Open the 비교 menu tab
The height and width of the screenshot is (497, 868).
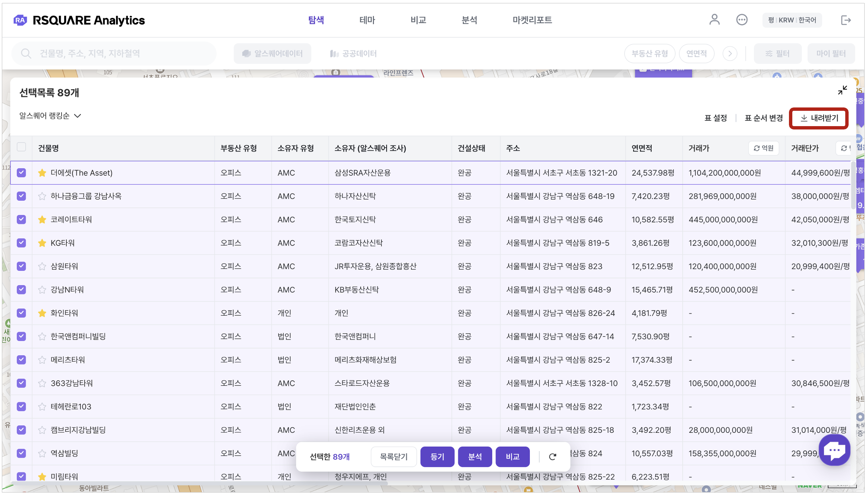point(418,20)
